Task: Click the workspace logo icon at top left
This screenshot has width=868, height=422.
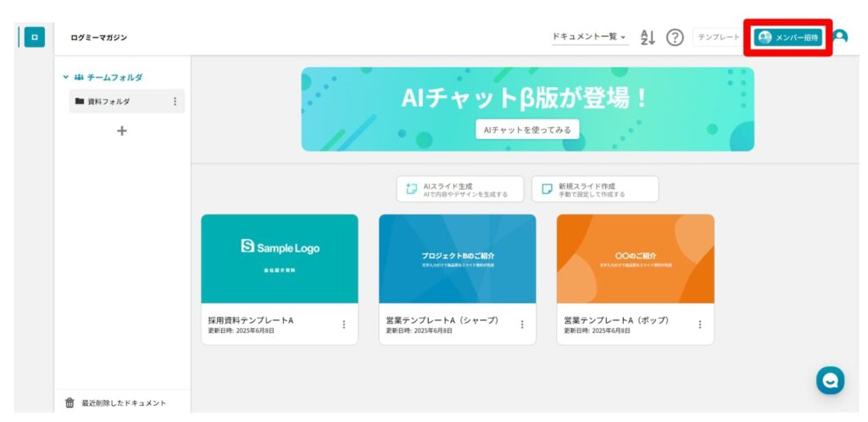Action: tap(34, 37)
